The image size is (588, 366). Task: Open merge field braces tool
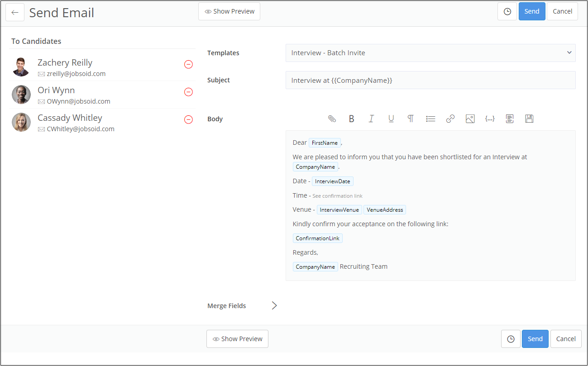click(x=490, y=119)
